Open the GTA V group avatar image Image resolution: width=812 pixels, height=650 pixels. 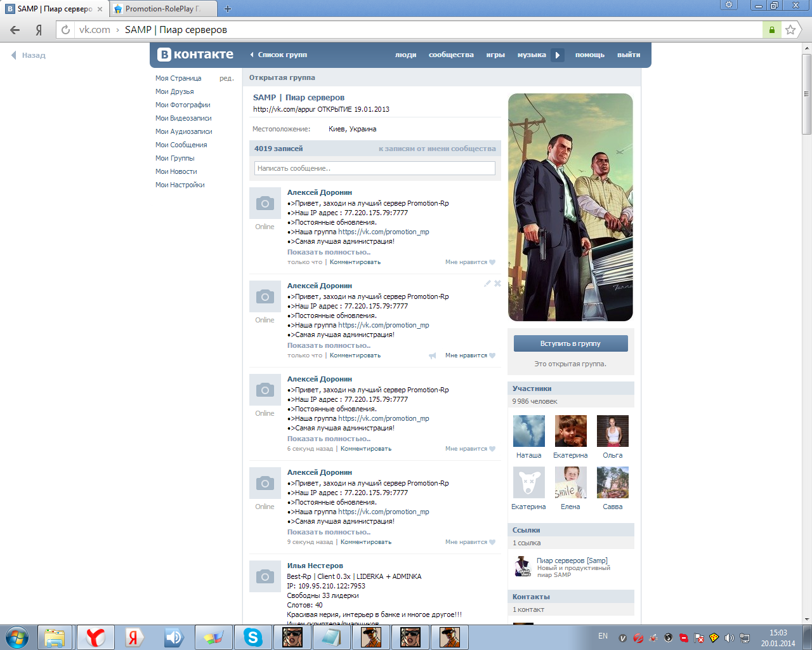(x=570, y=208)
